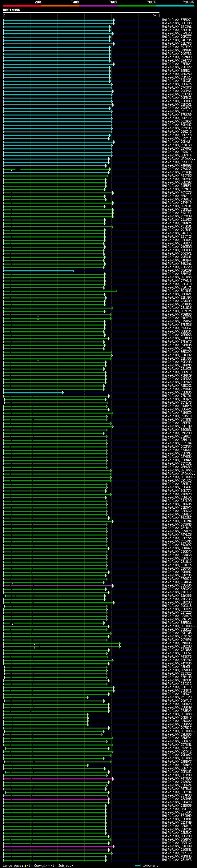197x868 pixels.
Task: Click UniRef100_Q703F3 hit name
Action: click(177, 88)
